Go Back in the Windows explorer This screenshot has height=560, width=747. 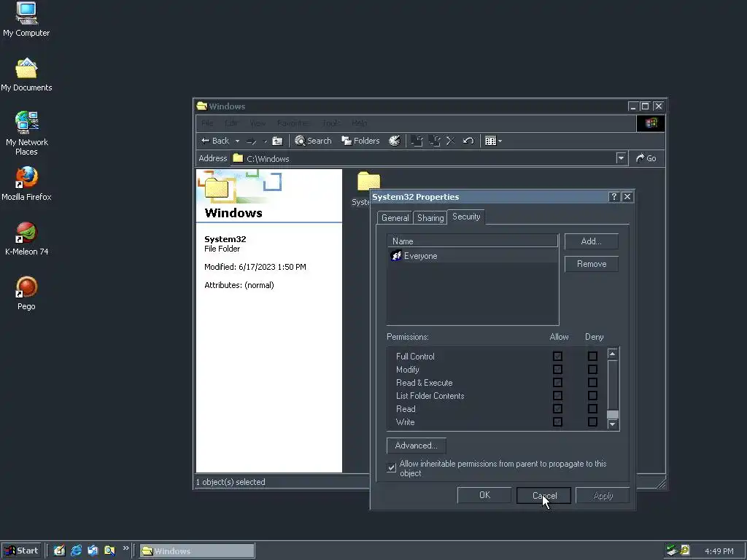[x=215, y=141]
